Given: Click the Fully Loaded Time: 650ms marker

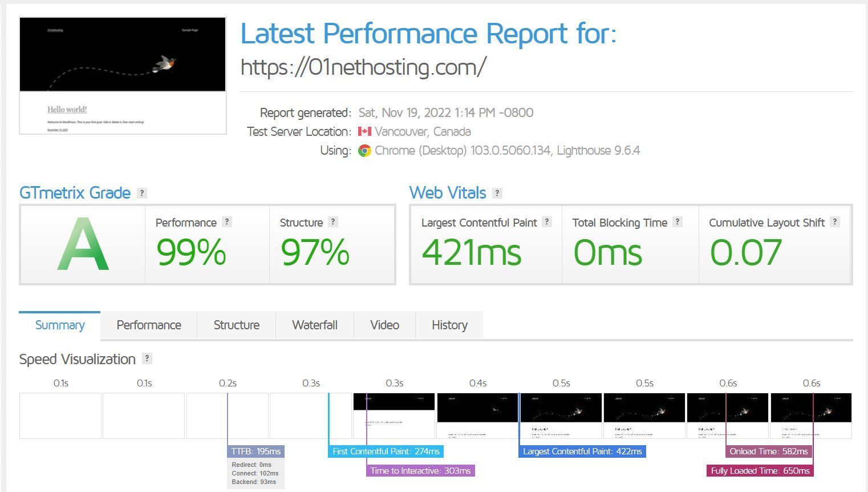Looking at the screenshot, I should [x=760, y=471].
